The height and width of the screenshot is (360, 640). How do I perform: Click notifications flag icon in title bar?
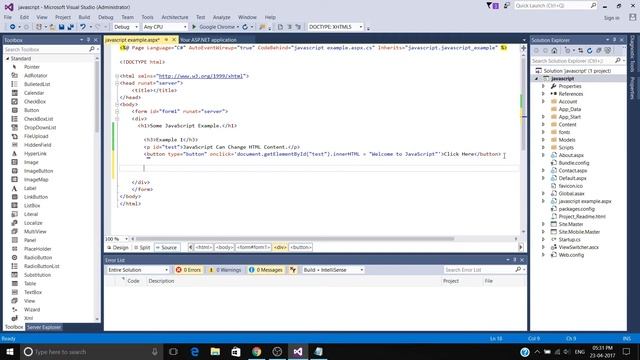492,6
